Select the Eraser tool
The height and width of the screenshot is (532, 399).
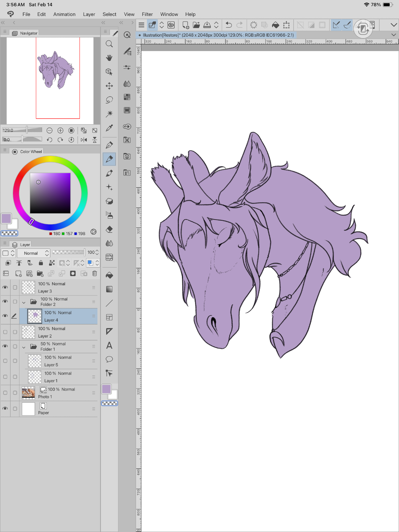click(109, 229)
